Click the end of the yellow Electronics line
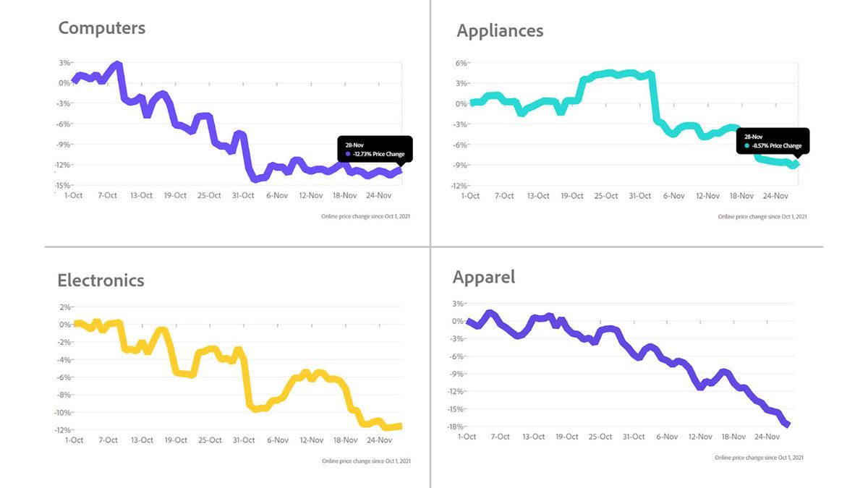This screenshot has width=868, height=488. [399, 426]
